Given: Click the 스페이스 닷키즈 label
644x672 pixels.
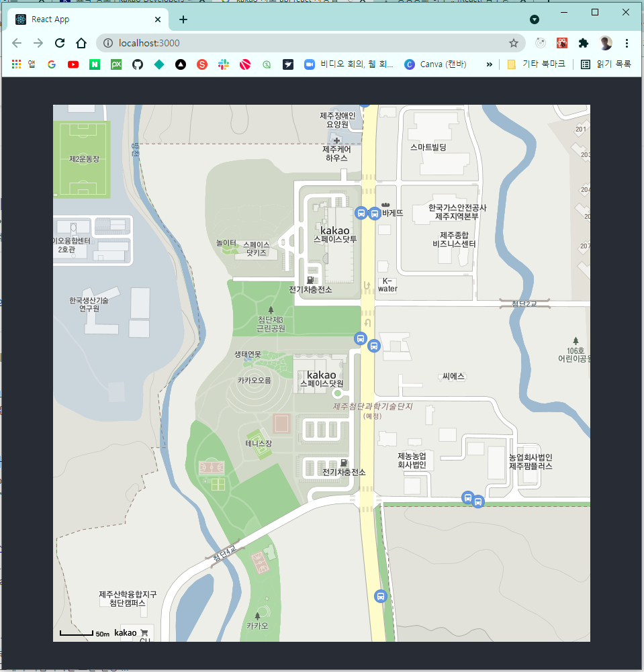Looking at the screenshot, I should 257,248.
